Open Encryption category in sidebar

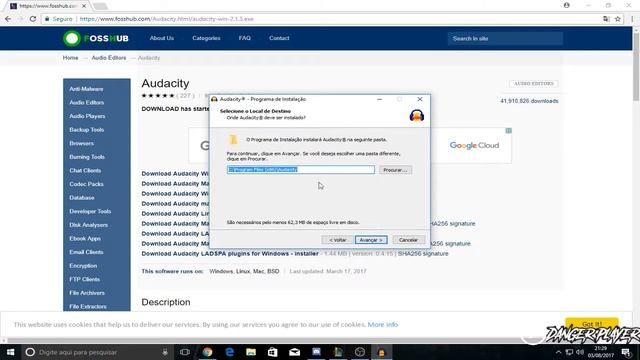tap(83, 266)
